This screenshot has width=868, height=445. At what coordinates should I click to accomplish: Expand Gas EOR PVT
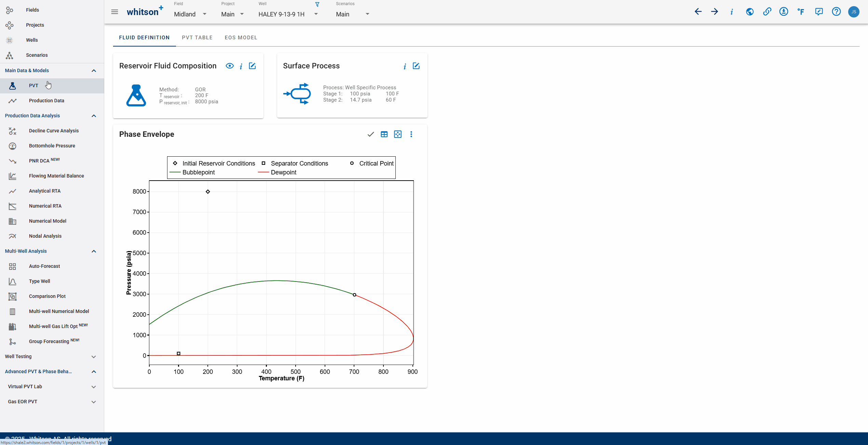click(x=94, y=402)
